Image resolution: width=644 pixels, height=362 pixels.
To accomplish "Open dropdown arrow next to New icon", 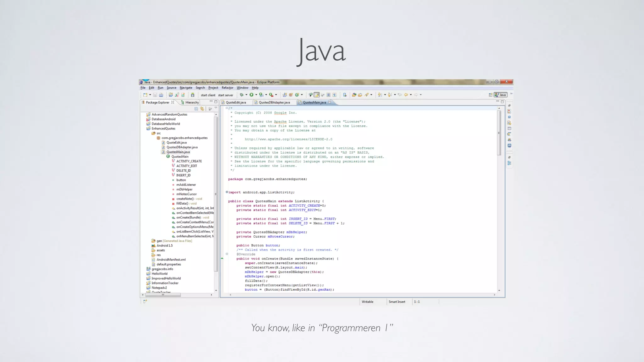I will 150,95.
